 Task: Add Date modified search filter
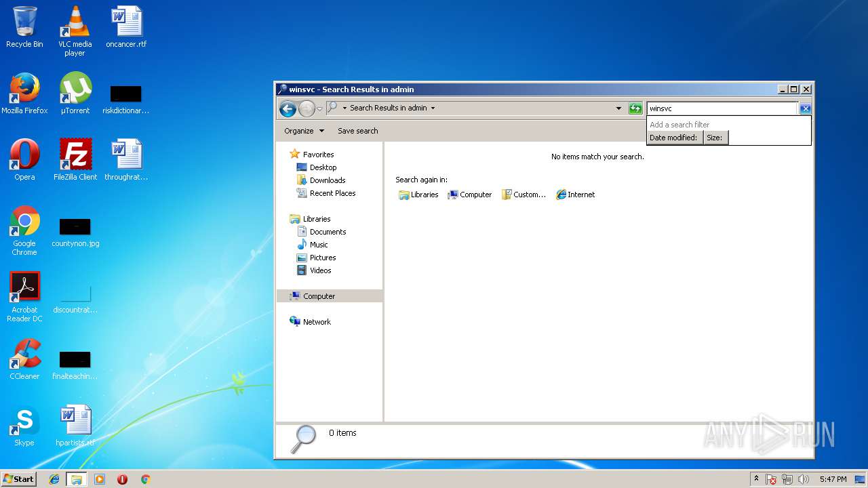(x=673, y=138)
